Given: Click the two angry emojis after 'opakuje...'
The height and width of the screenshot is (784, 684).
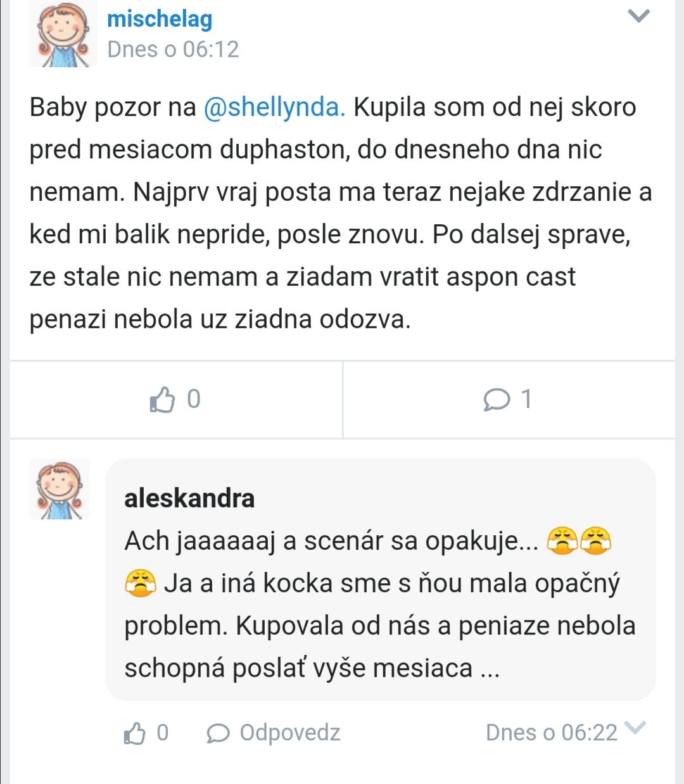Looking at the screenshot, I should pos(579,541).
